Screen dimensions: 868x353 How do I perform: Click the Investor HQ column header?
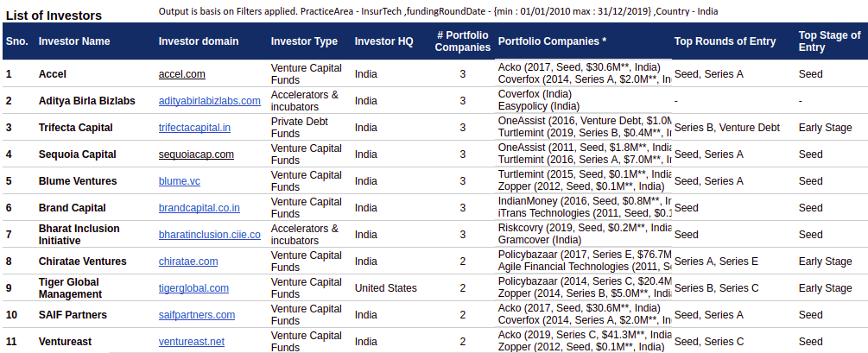(x=383, y=41)
